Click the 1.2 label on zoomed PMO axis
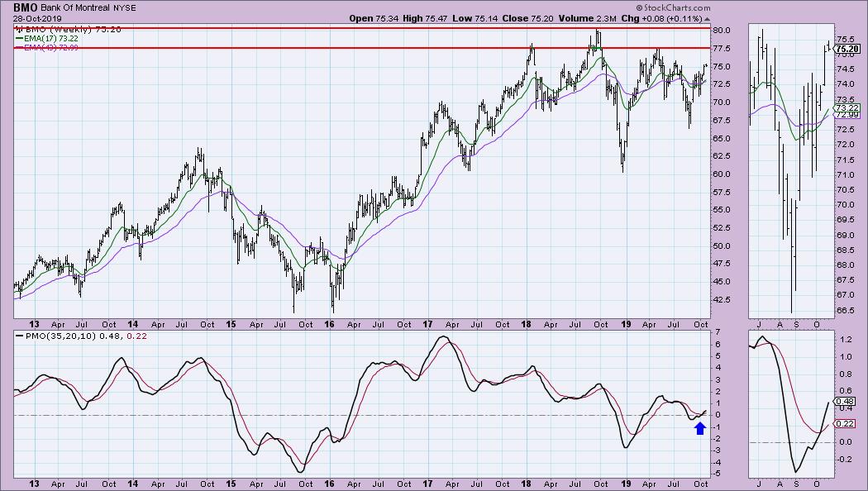This screenshot has height=491, width=868. pos(845,340)
